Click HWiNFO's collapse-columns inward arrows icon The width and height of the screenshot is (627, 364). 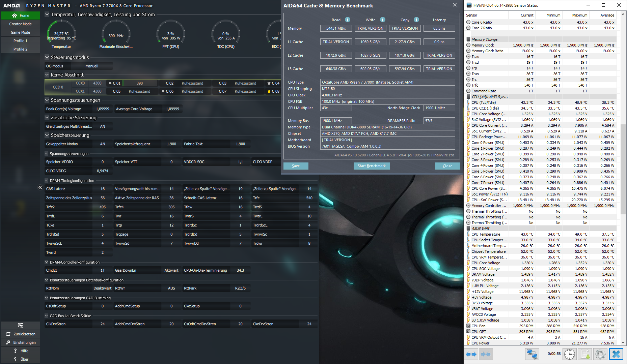pos(486,354)
